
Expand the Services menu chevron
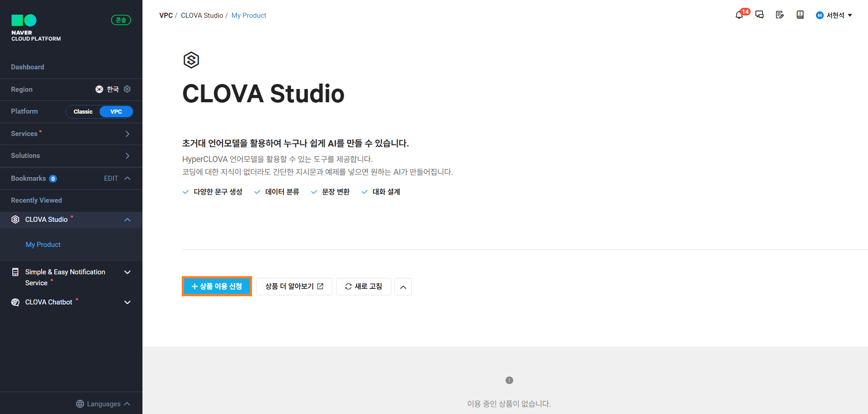point(127,134)
